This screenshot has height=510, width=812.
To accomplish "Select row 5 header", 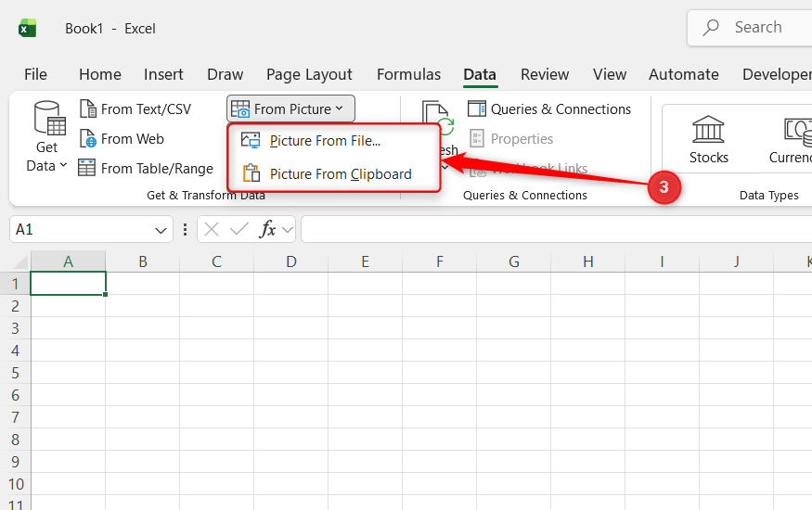I will (x=16, y=373).
